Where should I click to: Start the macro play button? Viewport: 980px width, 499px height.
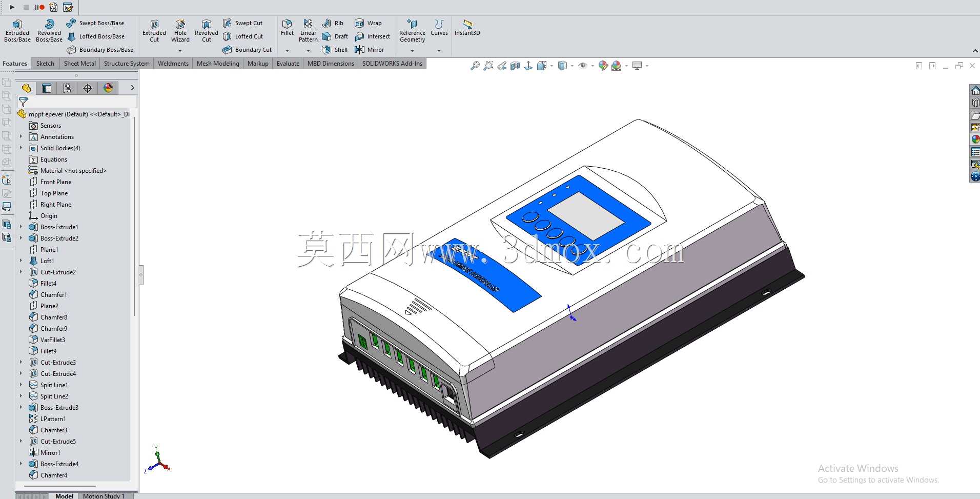(x=12, y=7)
